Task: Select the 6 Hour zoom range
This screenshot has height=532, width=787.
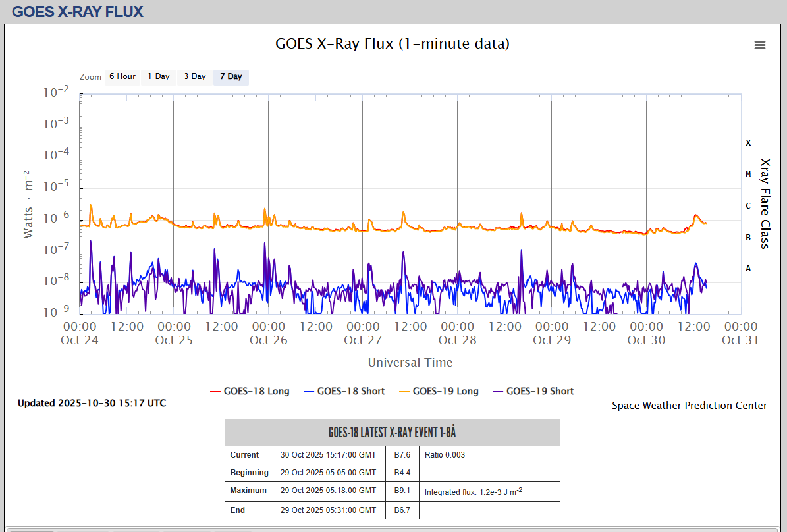Action: coord(122,76)
